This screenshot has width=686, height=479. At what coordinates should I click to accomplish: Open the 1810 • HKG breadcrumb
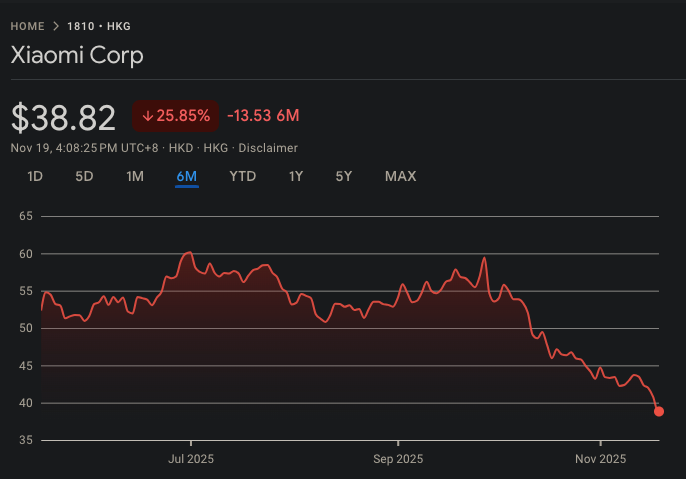pos(99,26)
